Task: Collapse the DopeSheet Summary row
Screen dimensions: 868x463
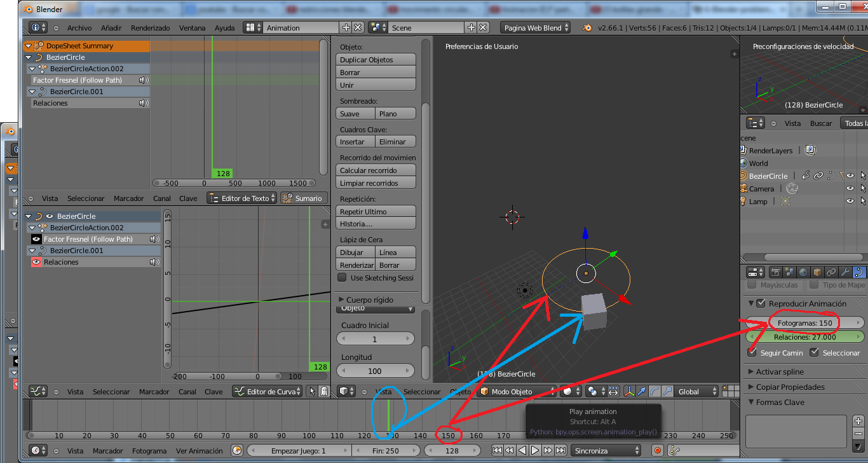Action: 28,46
